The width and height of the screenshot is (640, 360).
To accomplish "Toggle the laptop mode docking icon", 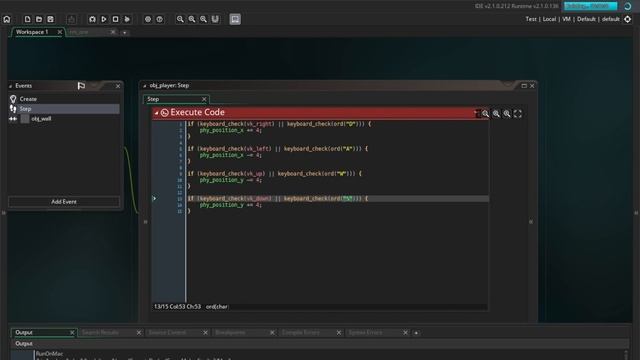I will point(235,19).
